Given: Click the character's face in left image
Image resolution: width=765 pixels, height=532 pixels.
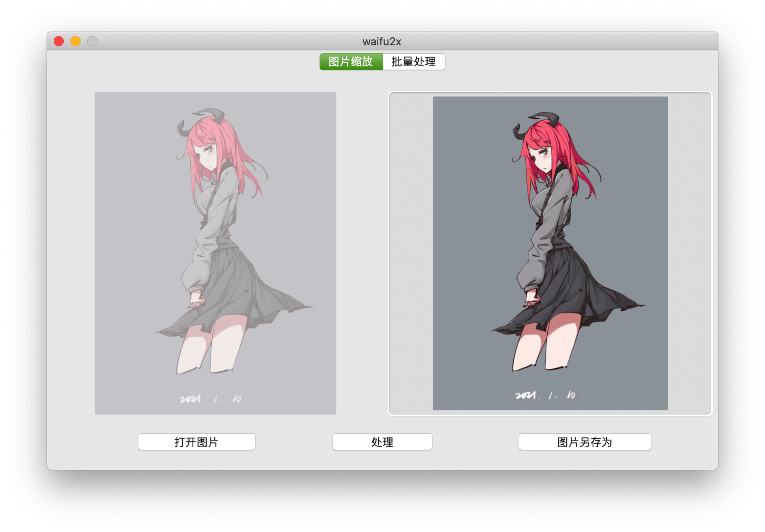Looking at the screenshot, I should (206, 154).
